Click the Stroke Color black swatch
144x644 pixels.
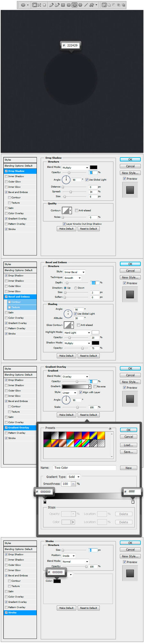(x=57, y=581)
